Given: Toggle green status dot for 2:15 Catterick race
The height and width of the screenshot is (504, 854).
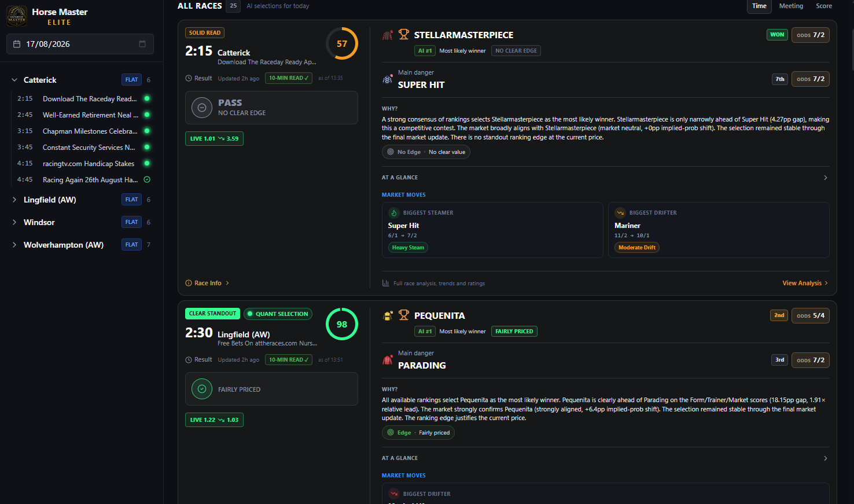Looking at the screenshot, I should point(147,98).
